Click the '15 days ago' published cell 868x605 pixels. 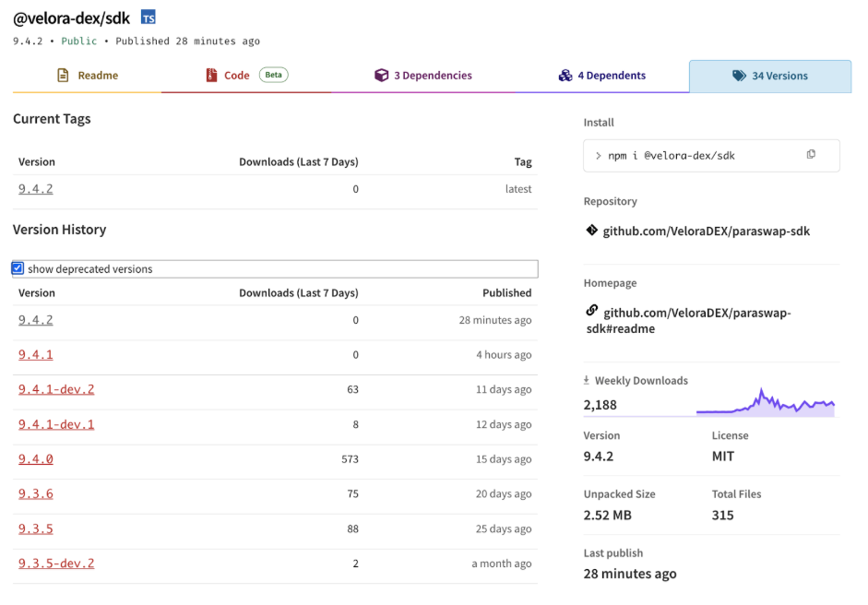(x=504, y=459)
